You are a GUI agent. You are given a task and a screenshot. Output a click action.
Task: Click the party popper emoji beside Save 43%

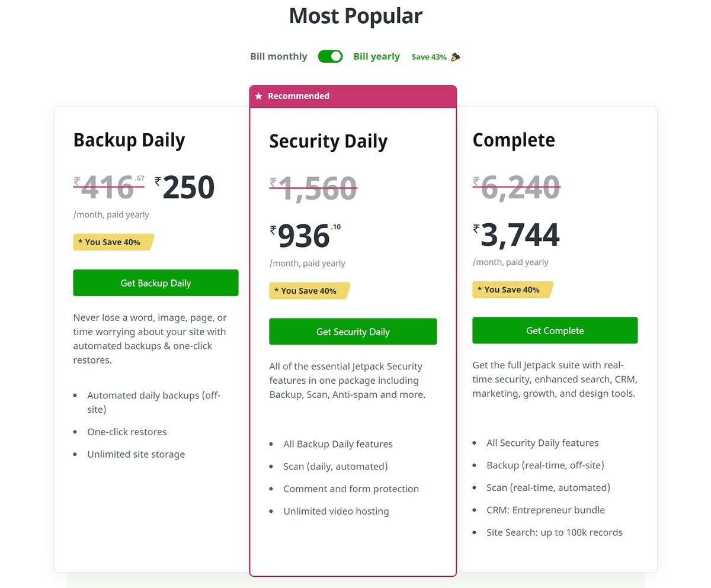point(455,56)
